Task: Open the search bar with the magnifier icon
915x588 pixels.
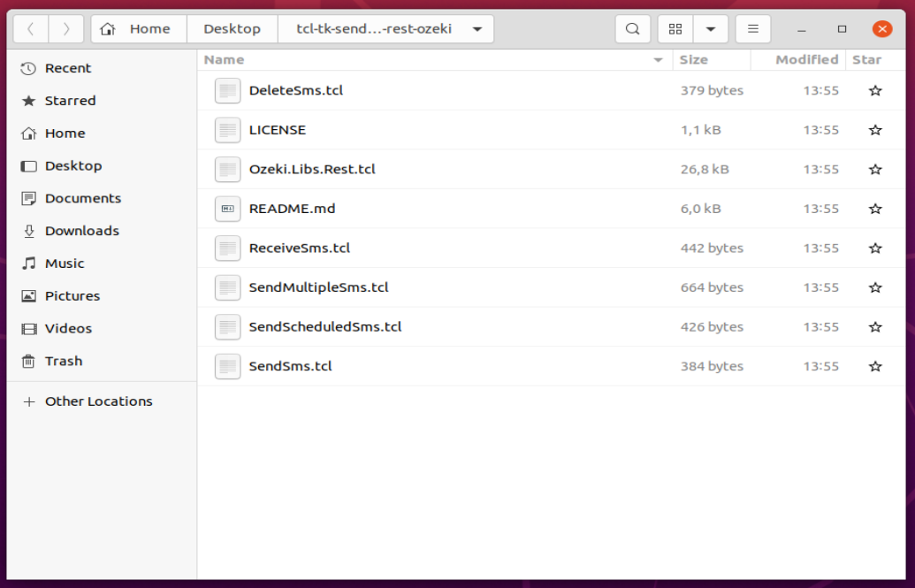Action: pyautogui.click(x=633, y=28)
